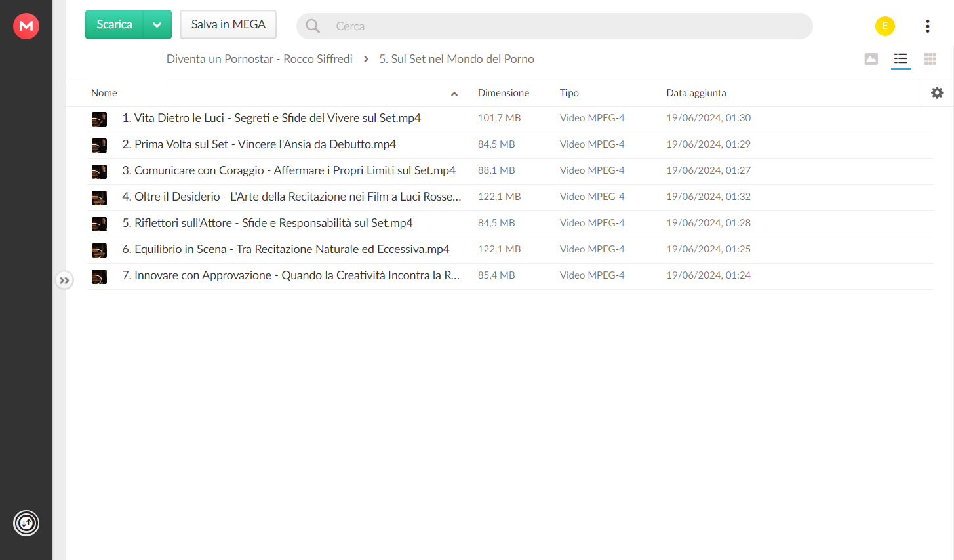Switch to image gallery view icon
The height and width of the screenshot is (560, 954).
871,60
